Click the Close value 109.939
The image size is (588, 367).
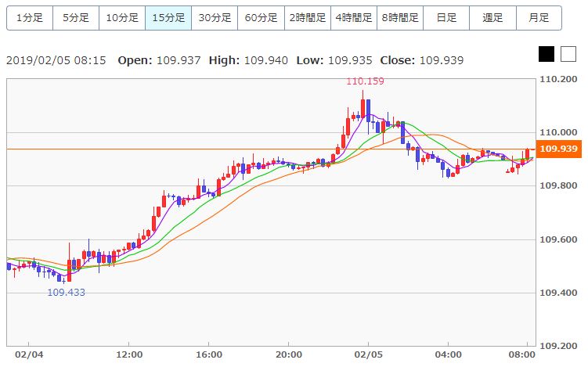(x=442, y=60)
